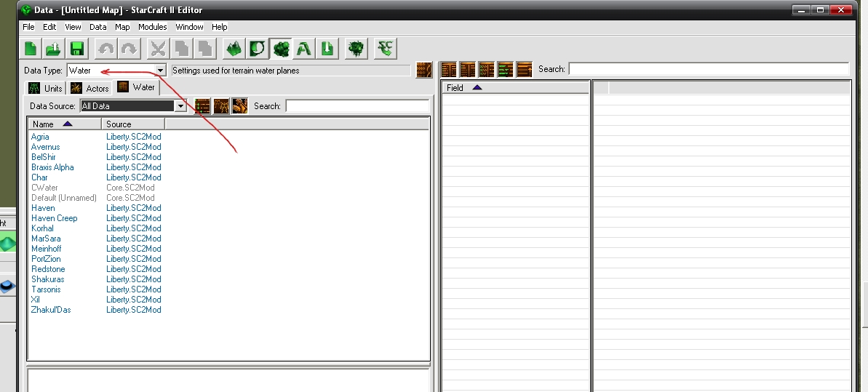Toggle the list view icon beside Data Source
This screenshot has width=868, height=392.
(x=202, y=105)
